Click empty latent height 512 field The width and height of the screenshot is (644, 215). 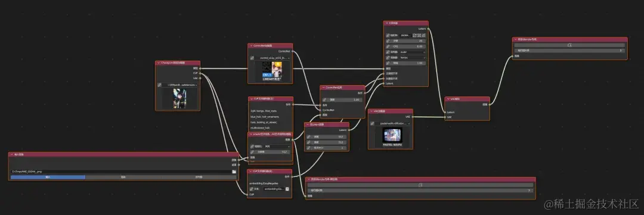coord(329,142)
